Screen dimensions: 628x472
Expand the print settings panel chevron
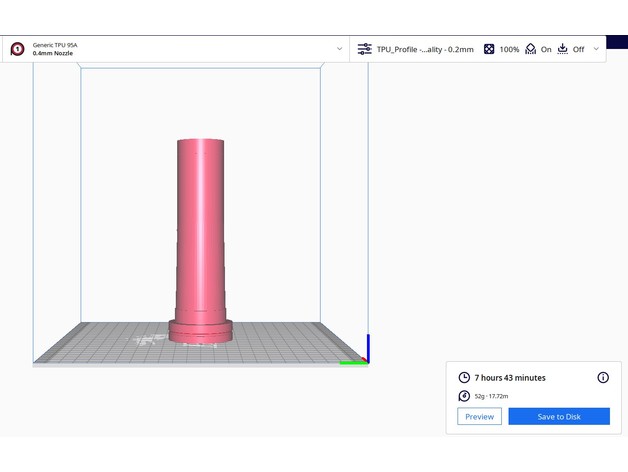point(597,49)
